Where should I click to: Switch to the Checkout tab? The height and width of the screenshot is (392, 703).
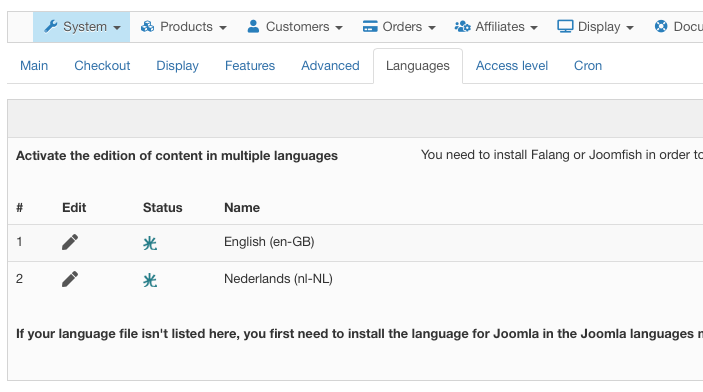[102, 66]
